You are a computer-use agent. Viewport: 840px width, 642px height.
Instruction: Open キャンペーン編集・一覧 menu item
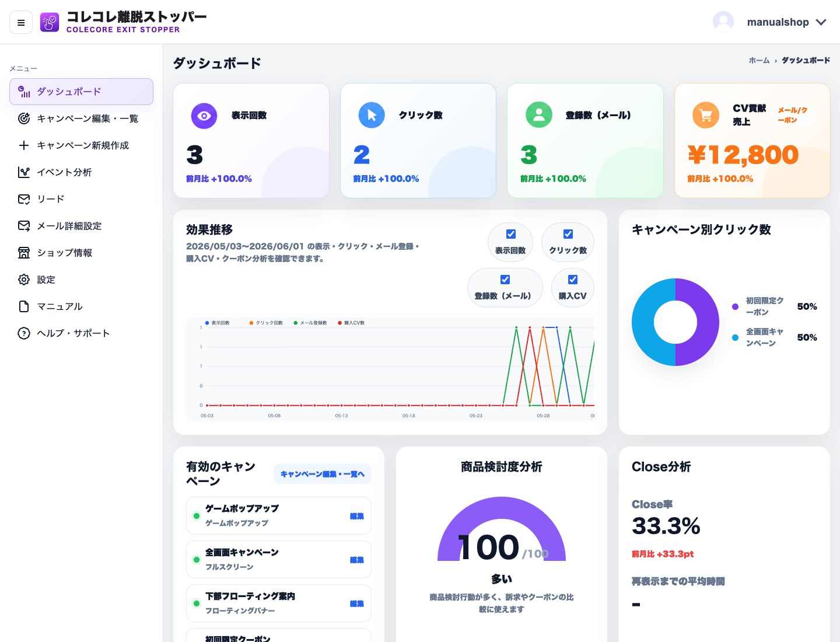tap(81, 118)
